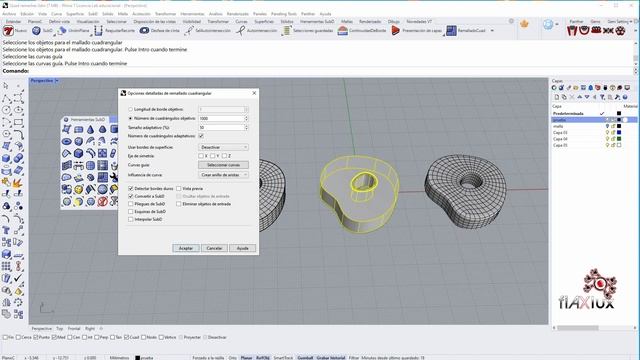Open Capas panel help icon
640x360 pixels.
pos(624,97)
